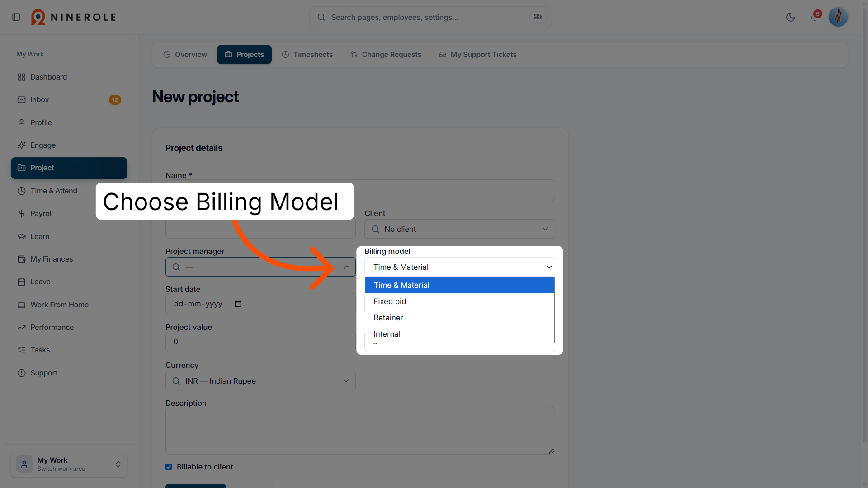Open the Start date calendar picker
Image resolution: width=868 pixels, height=488 pixels.
coord(238,304)
